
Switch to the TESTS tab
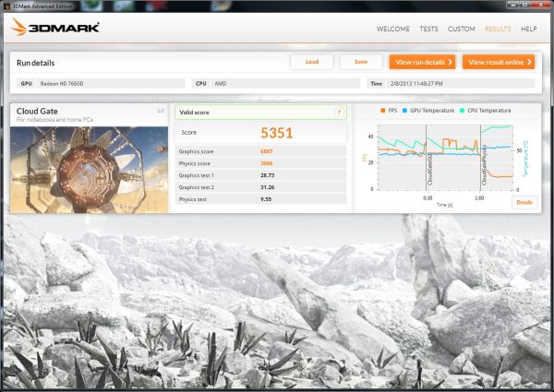428,29
